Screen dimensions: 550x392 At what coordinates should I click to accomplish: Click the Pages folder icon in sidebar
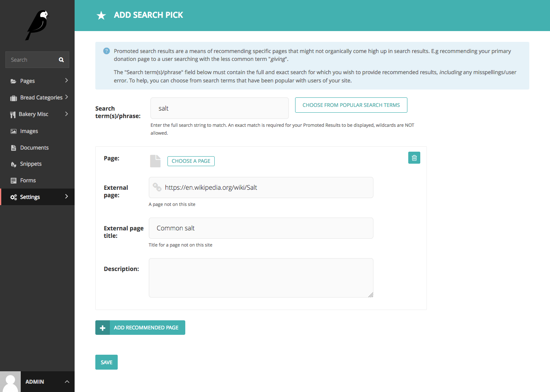tap(13, 80)
